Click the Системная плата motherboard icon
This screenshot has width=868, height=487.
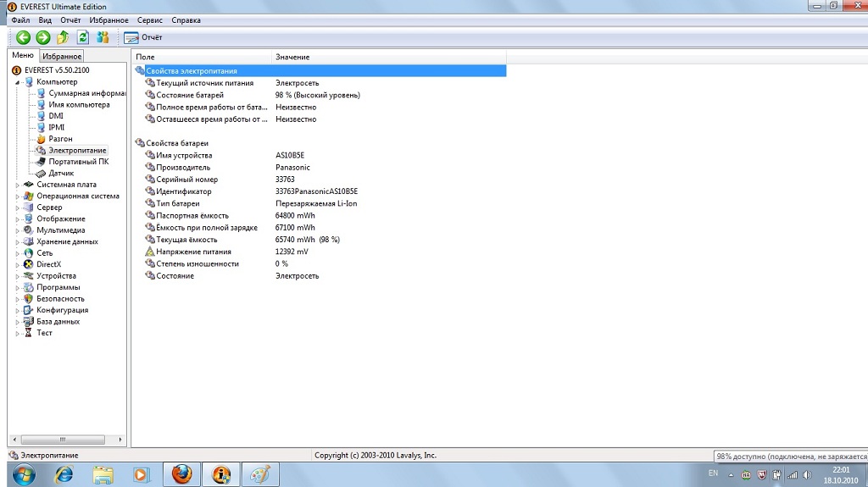click(x=28, y=185)
